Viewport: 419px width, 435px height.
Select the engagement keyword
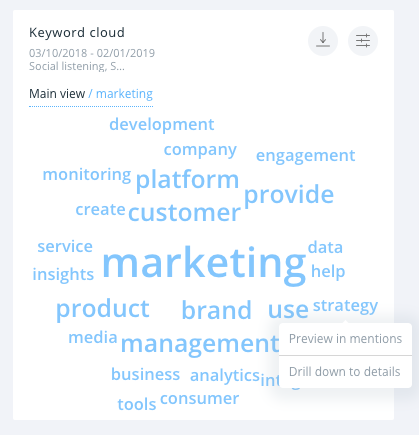click(305, 156)
